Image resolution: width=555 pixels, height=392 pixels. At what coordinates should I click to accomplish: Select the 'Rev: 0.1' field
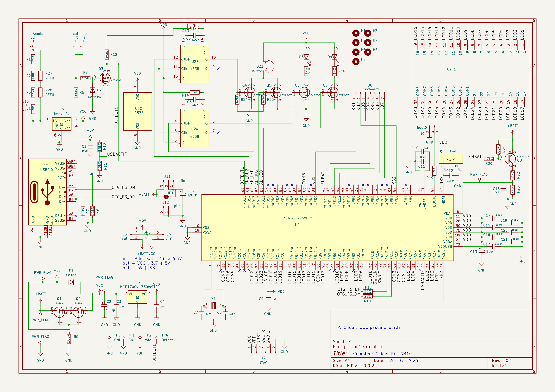(x=502, y=361)
